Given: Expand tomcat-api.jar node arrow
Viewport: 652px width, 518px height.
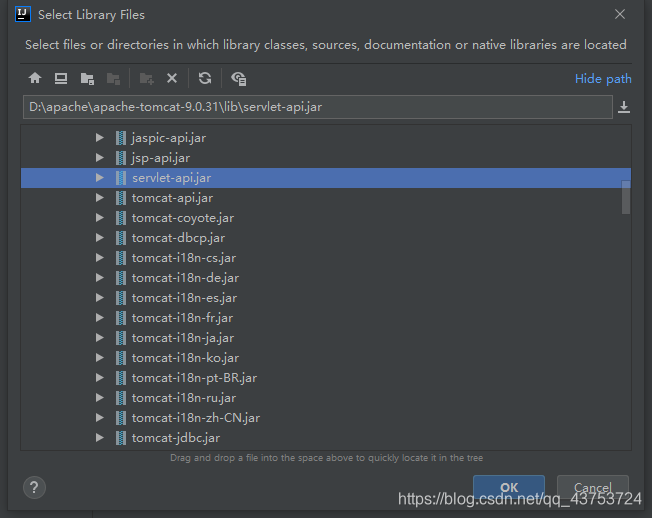Looking at the screenshot, I should coord(100,197).
